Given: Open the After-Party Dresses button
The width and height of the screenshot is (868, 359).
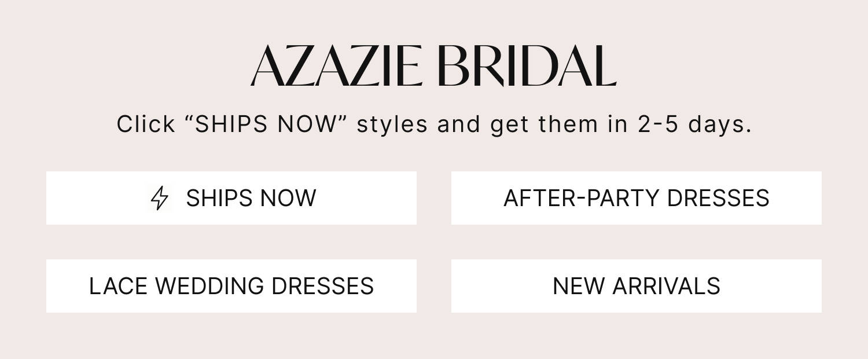Looking at the screenshot, I should click(636, 198).
